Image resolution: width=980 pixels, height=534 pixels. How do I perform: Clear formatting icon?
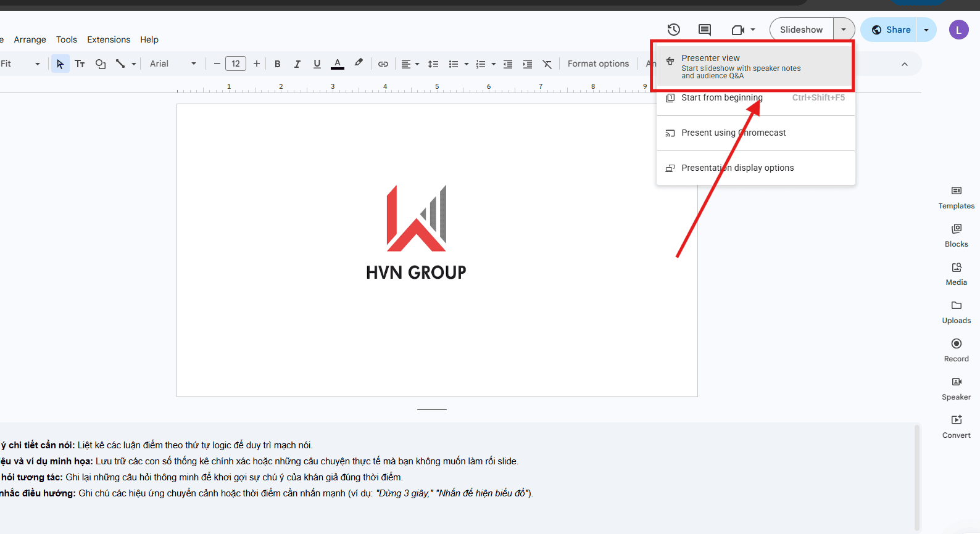click(x=547, y=64)
